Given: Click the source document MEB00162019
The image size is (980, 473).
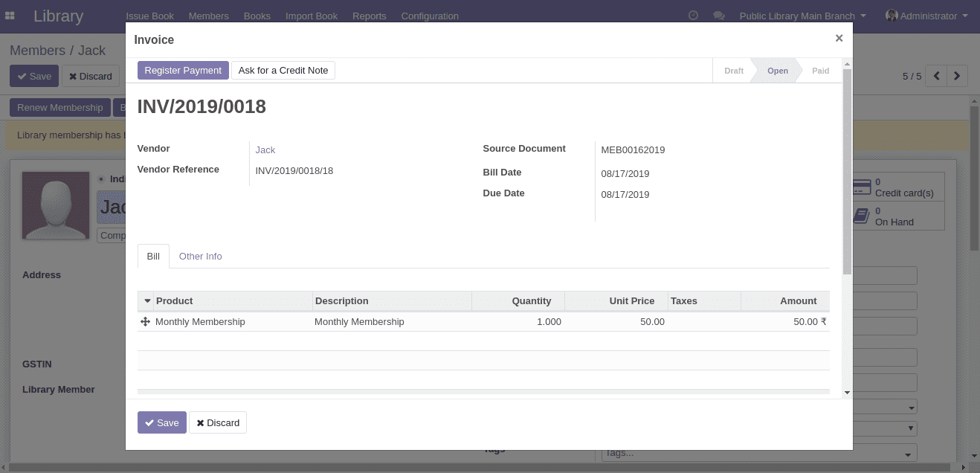Looking at the screenshot, I should [633, 150].
